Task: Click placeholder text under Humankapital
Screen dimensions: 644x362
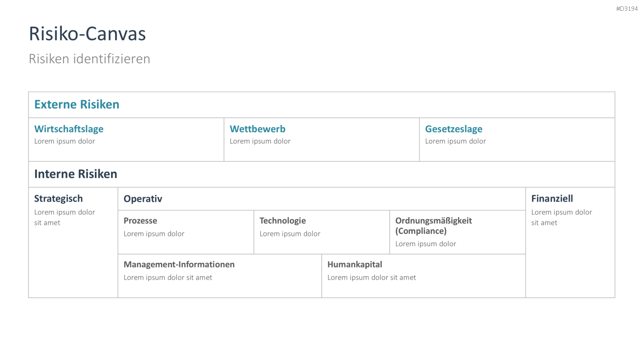Action: (372, 278)
